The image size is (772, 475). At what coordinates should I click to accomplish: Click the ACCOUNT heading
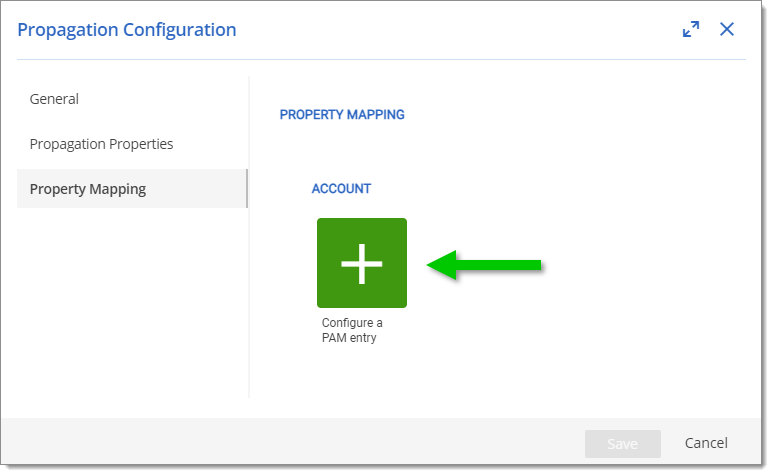[341, 189]
